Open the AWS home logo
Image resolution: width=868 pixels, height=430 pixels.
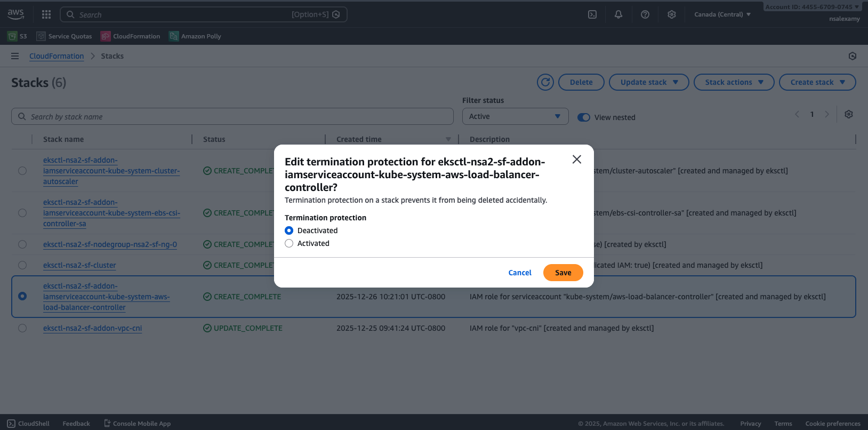pos(16,14)
